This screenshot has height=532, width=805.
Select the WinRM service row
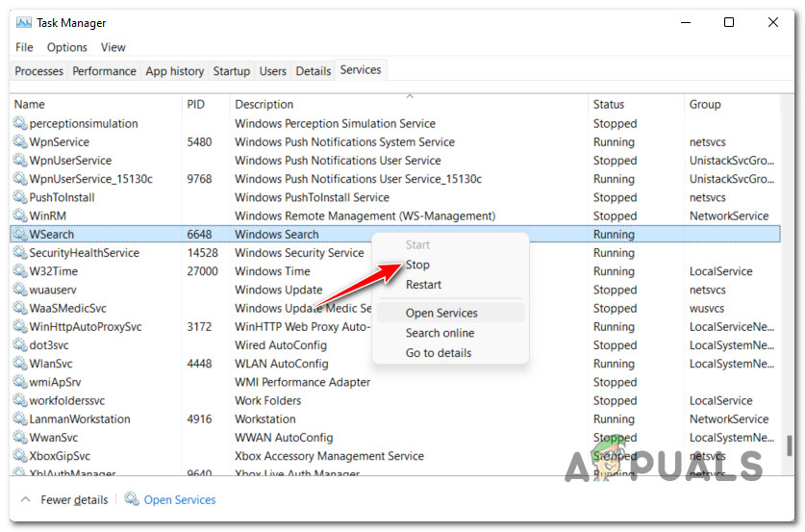[x=289, y=216]
